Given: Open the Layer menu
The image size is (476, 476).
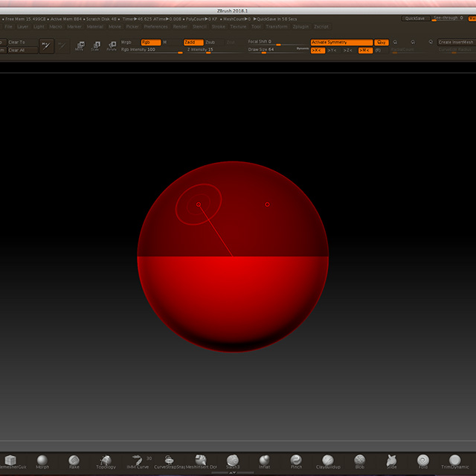Looking at the screenshot, I should (x=22, y=27).
